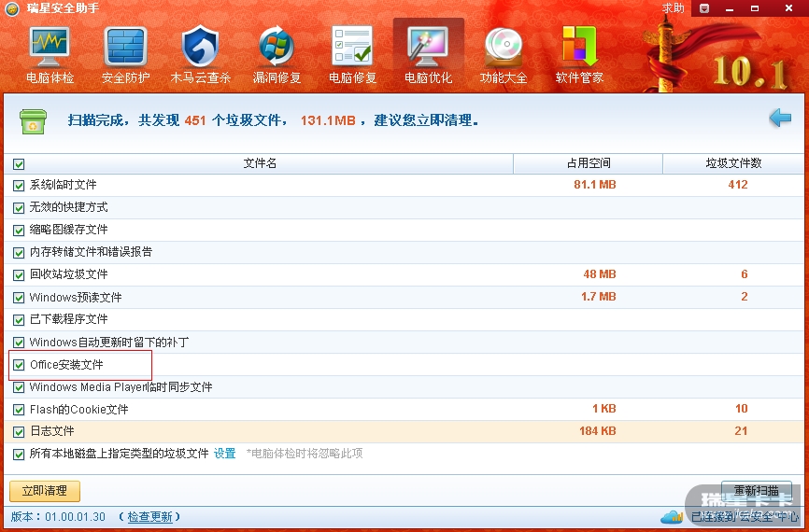The width and height of the screenshot is (809, 532).
Task: Switch to 安全防护 tab label
Action: [x=125, y=77]
